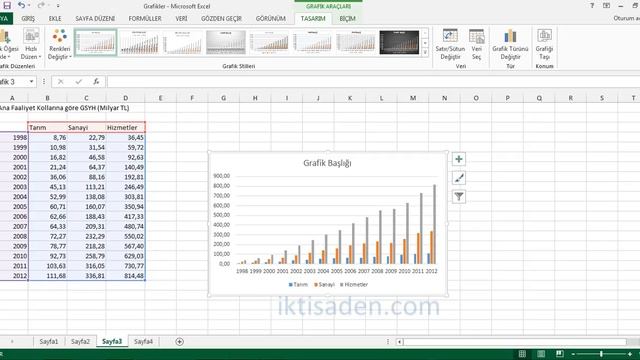Switch to sheet tab Sayfa4
The width and height of the screenshot is (640, 360).
[x=143, y=342]
